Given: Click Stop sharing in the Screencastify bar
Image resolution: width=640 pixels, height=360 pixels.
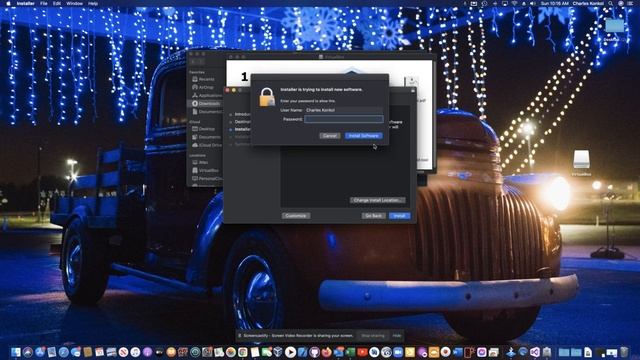Looking at the screenshot, I should 373,336.
